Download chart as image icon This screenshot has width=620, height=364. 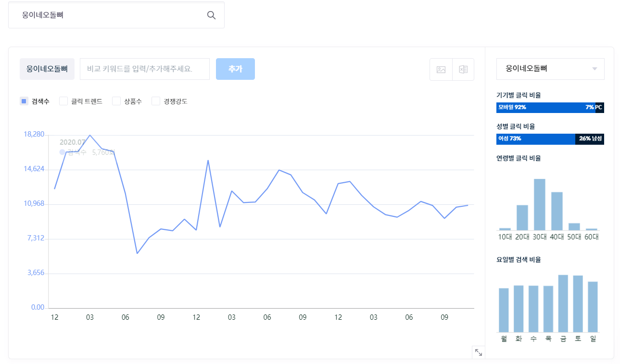pos(441,69)
